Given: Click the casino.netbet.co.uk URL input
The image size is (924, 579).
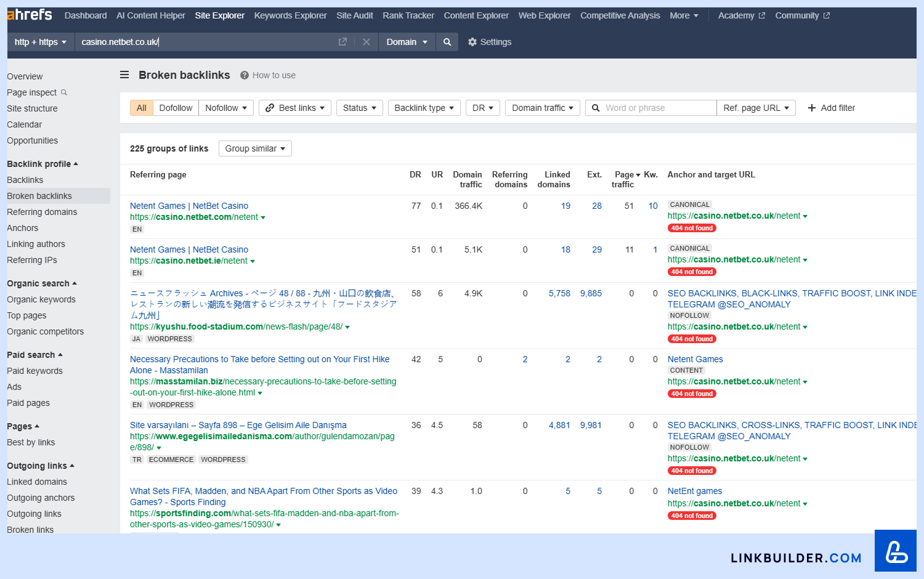Looking at the screenshot, I should click(x=206, y=42).
